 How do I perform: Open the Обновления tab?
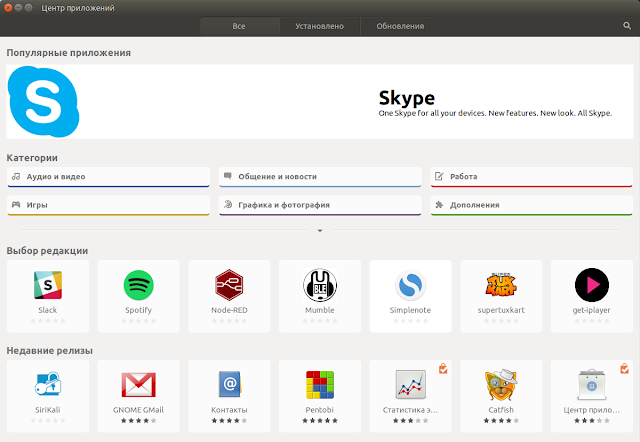400,26
